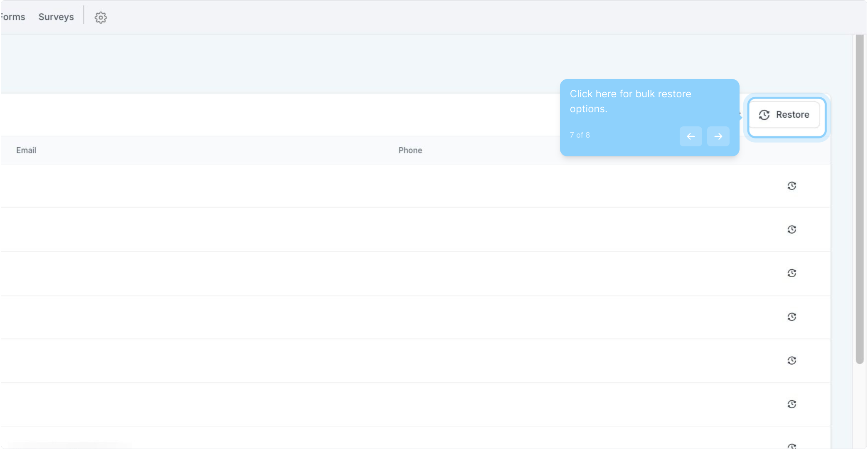Click restore icon in fourth table row
Viewport: 868px width, 449px height.
(792, 317)
